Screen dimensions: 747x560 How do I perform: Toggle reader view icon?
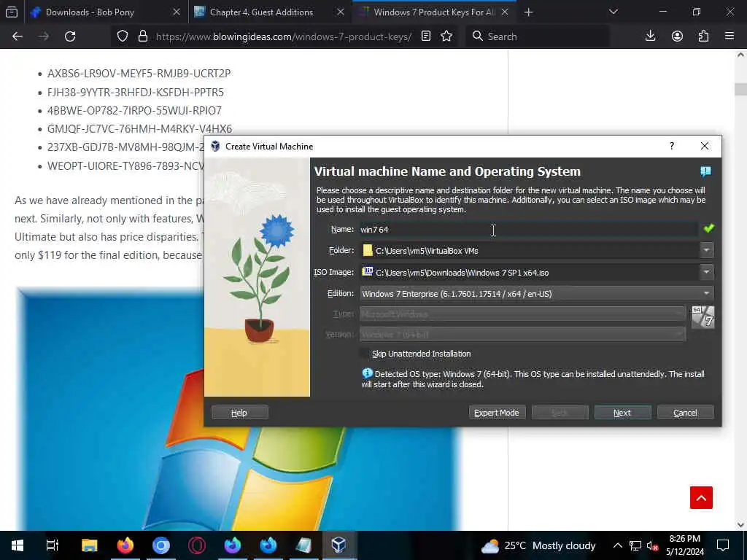point(426,36)
